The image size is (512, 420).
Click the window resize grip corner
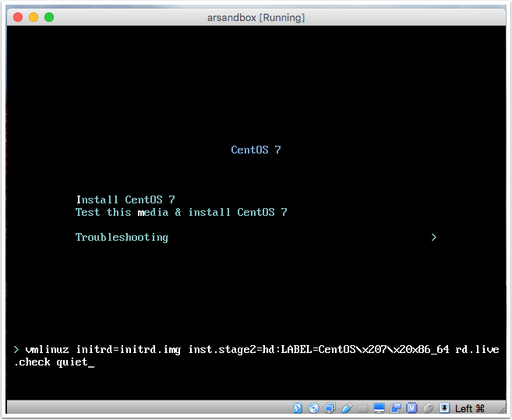pyautogui.click(x=501, y=409)
